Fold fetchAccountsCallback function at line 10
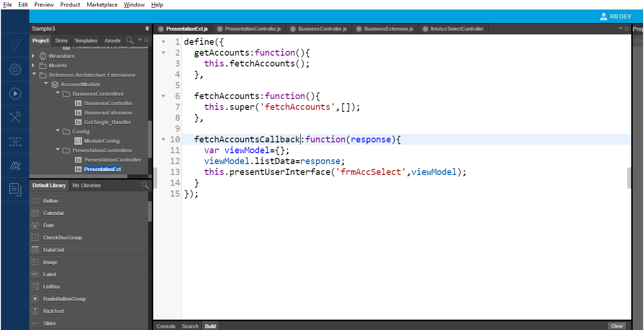The image size is (644, 330). pos(163,140)
